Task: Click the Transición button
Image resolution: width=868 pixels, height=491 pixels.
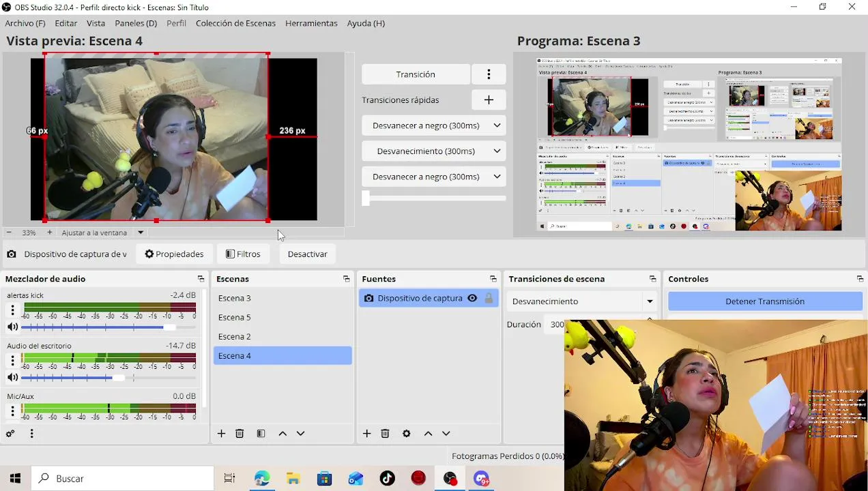Action: point(416,74)
